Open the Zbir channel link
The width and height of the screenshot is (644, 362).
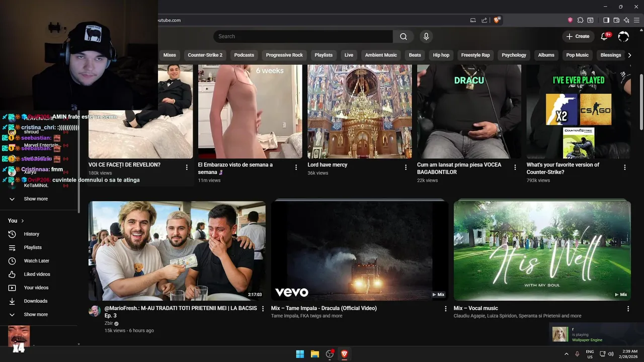click(109, 323)
